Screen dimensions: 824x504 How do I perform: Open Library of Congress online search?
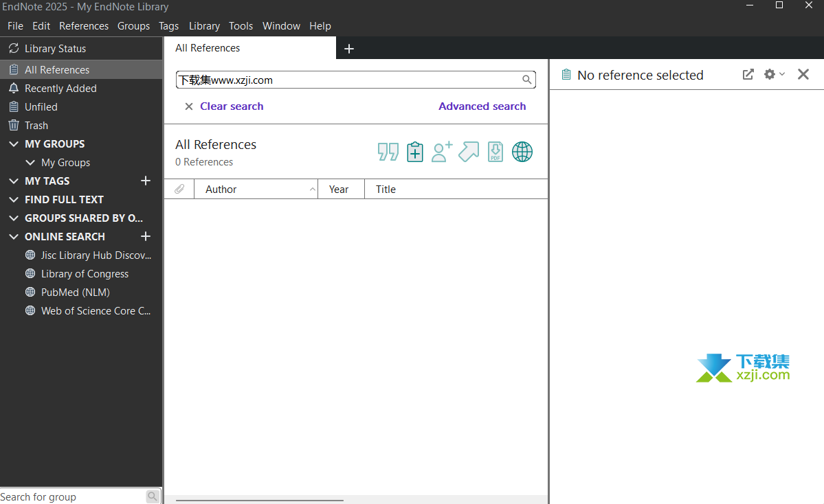pos(85,273)
